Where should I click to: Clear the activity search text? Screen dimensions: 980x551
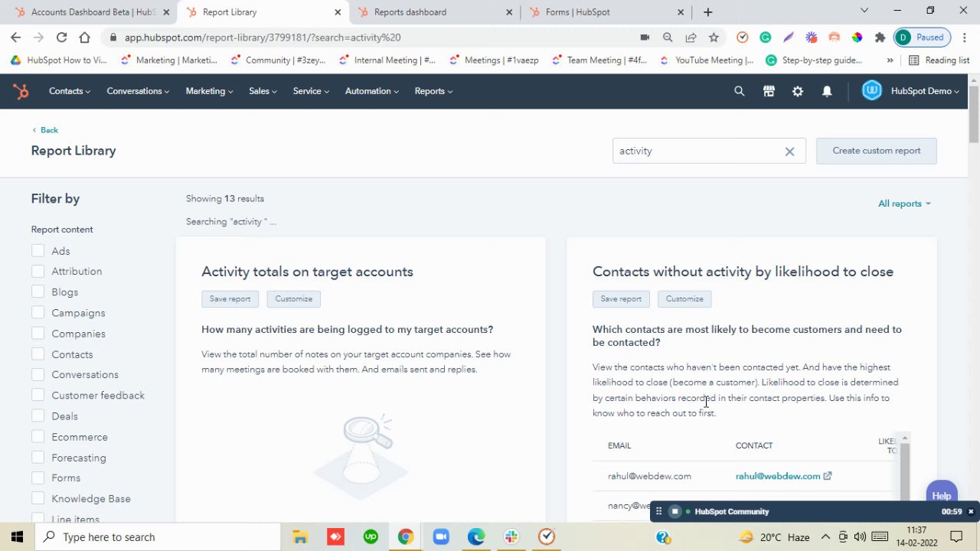[789, 151]
